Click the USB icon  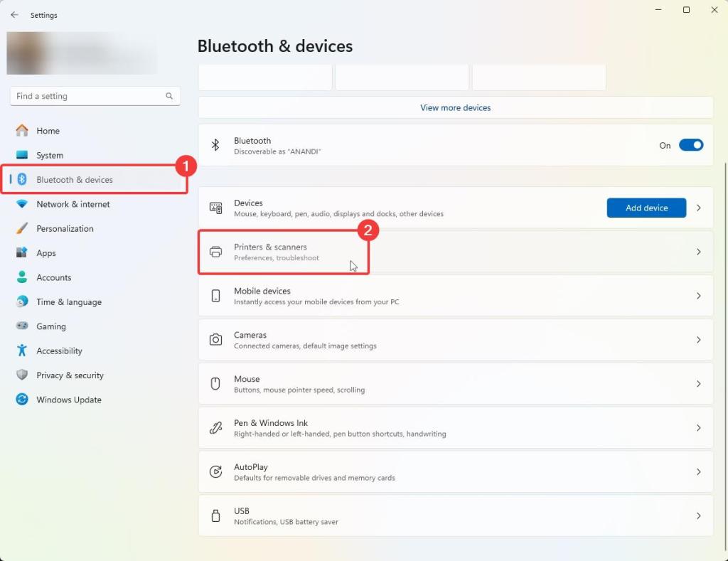pos(215,515)
